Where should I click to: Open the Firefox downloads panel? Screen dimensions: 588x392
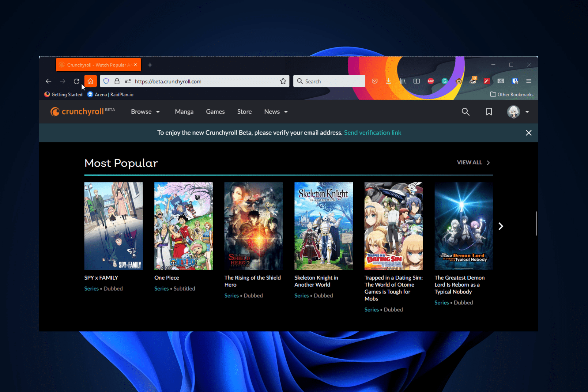click(x=388, y=81)
